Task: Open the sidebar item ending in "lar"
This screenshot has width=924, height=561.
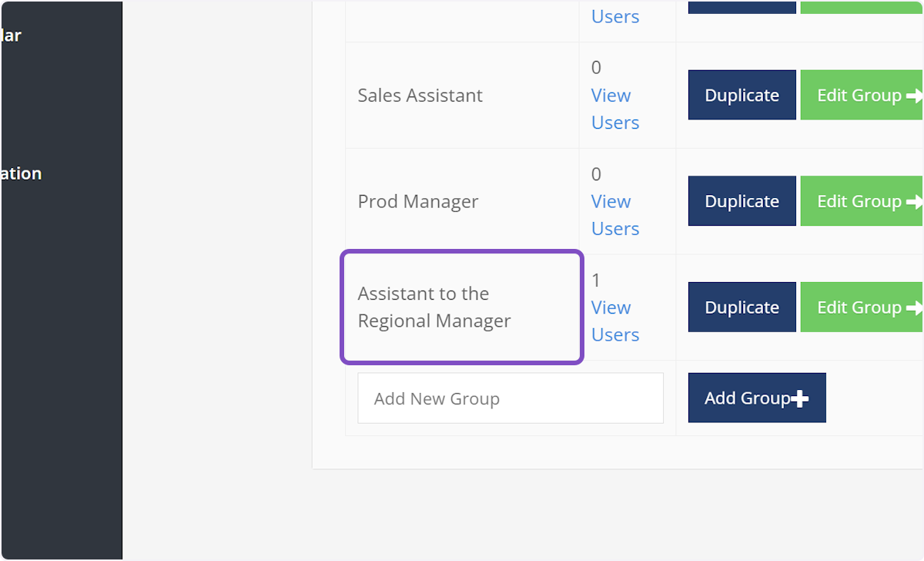Action: tap(11, 35)
